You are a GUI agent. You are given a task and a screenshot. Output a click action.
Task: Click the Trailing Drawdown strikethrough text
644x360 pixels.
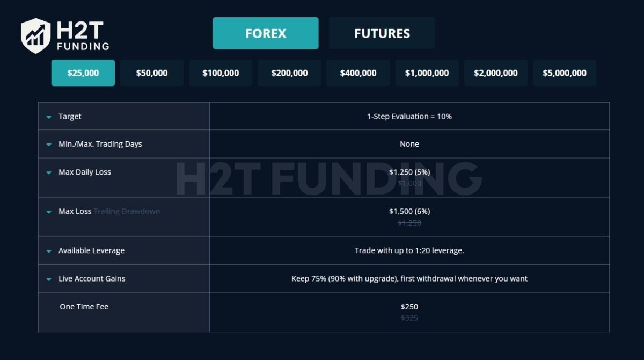[x=127, y=211]
